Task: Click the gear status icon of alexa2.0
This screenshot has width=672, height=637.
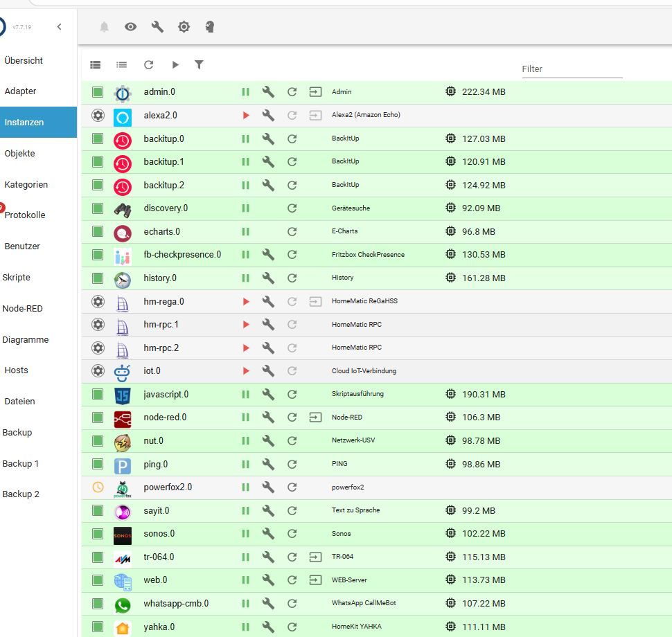Action: click(98, 115)
